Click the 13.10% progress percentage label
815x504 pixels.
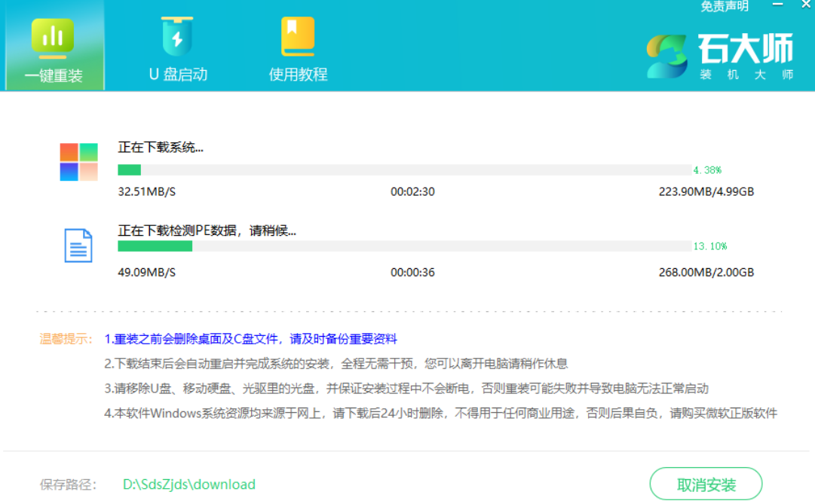[x=709, y=246]
